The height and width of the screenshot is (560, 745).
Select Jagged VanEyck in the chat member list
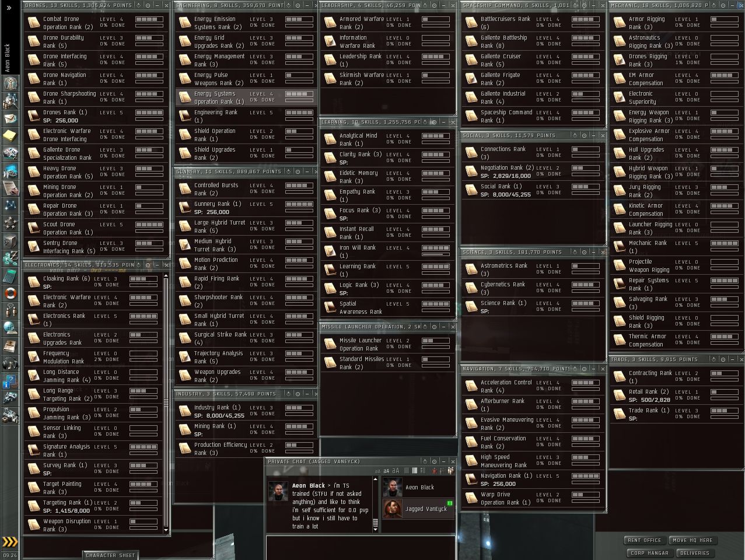click(418, 509)
